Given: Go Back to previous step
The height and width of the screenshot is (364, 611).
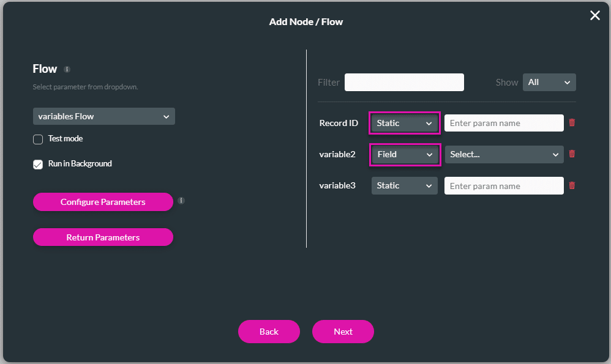Looking at the screenshot, I should (269, 332).
